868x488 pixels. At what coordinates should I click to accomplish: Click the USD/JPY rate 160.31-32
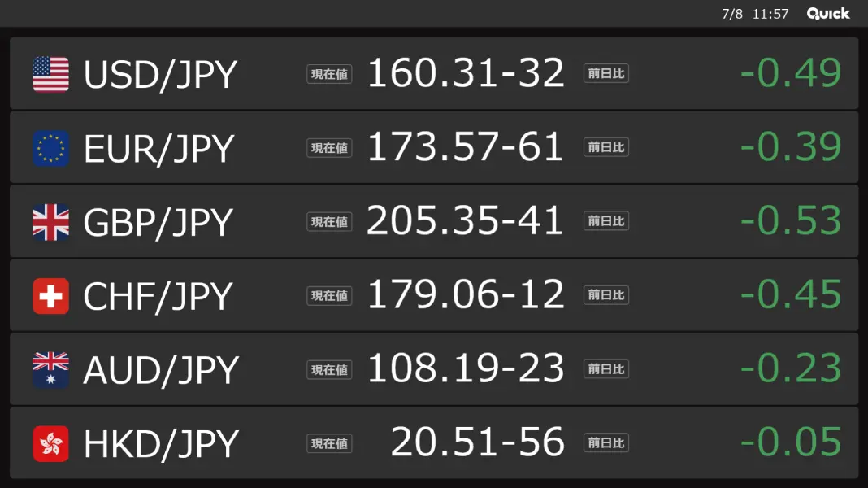(466, 72)
